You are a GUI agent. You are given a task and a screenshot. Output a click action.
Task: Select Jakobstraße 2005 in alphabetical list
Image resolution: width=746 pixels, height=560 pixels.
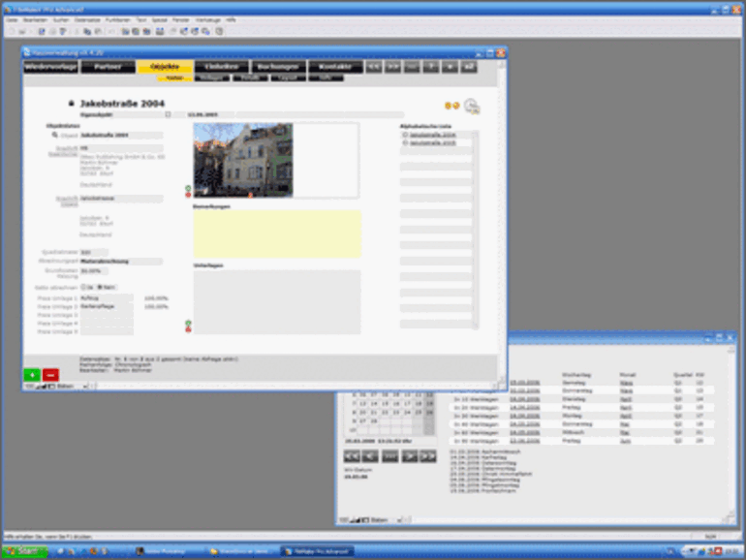(x=432, y=142)
